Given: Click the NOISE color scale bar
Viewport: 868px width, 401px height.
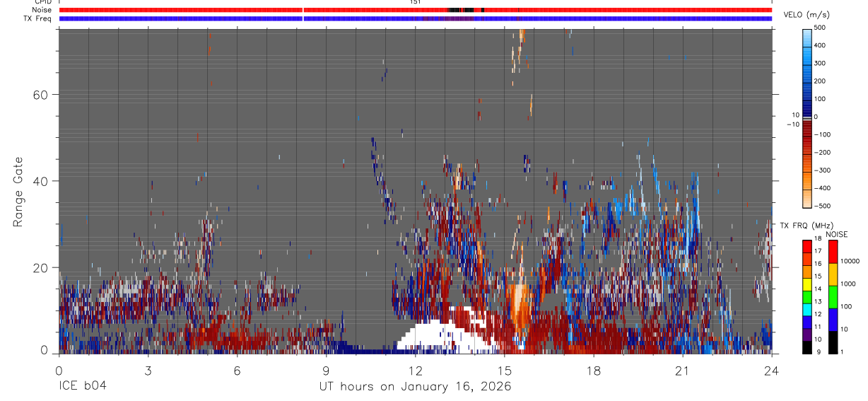Looking at the screenshot, I should [833, 297].
